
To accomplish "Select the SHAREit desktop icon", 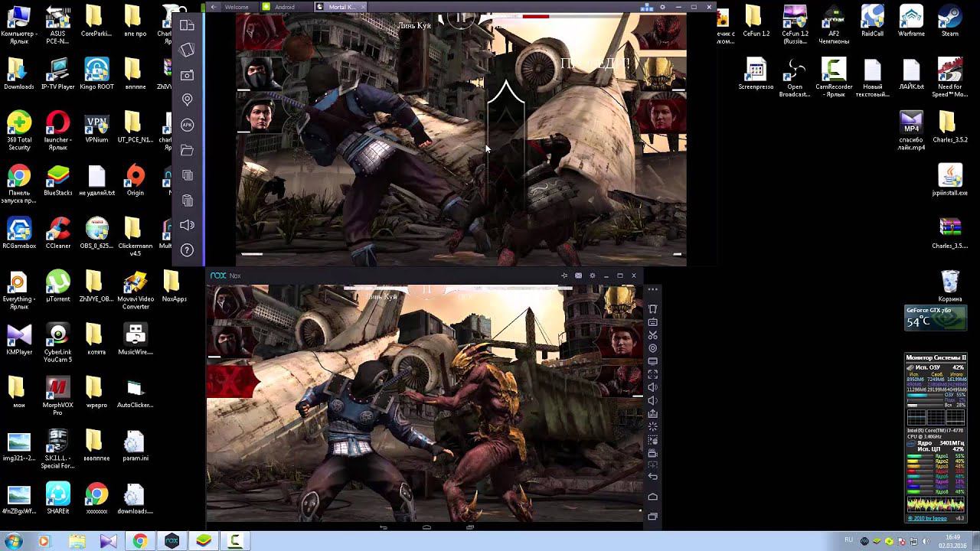I will click(58, 498).
